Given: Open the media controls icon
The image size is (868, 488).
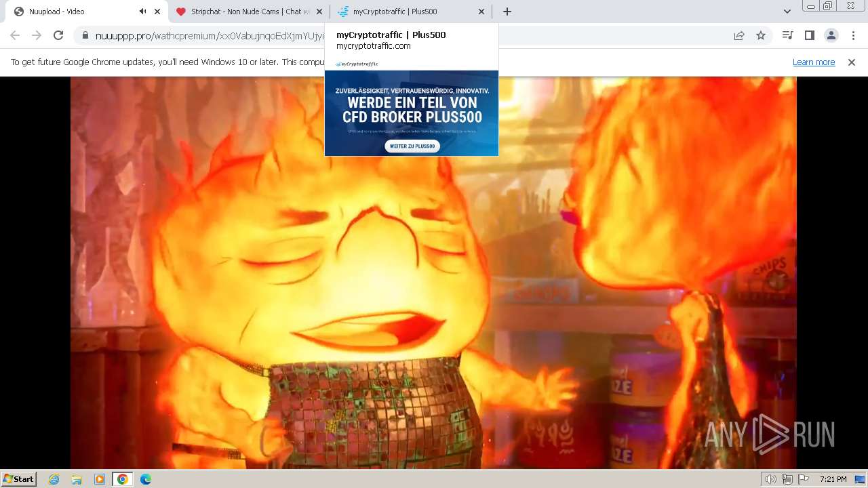Looking at the screenshot, I should coord(787,35).
